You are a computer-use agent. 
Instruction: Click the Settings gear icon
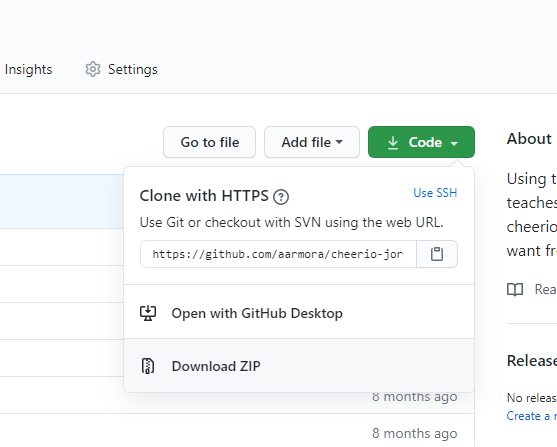93,69
